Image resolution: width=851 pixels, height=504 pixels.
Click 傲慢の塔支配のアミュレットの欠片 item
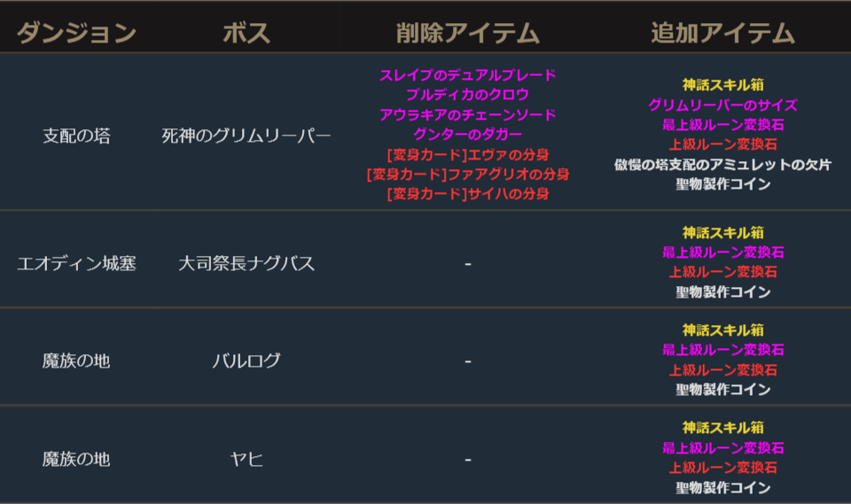[x=722, y=165]
